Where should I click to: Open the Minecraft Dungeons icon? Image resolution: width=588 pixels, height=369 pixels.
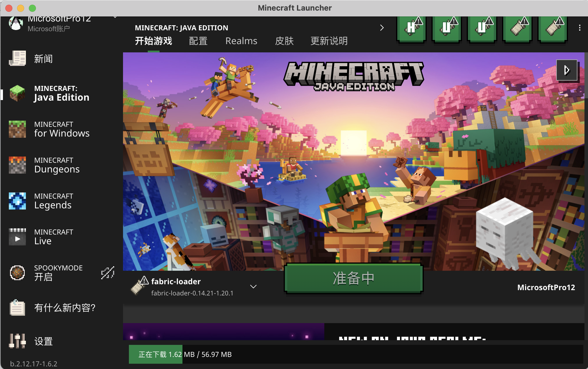pyautogui.click(x=17, y=165)
